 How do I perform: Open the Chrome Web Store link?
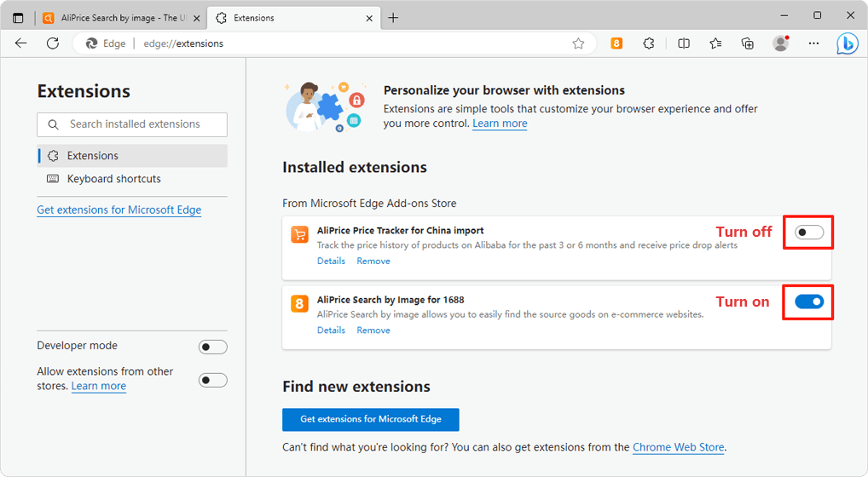click(x=679, y=447)
